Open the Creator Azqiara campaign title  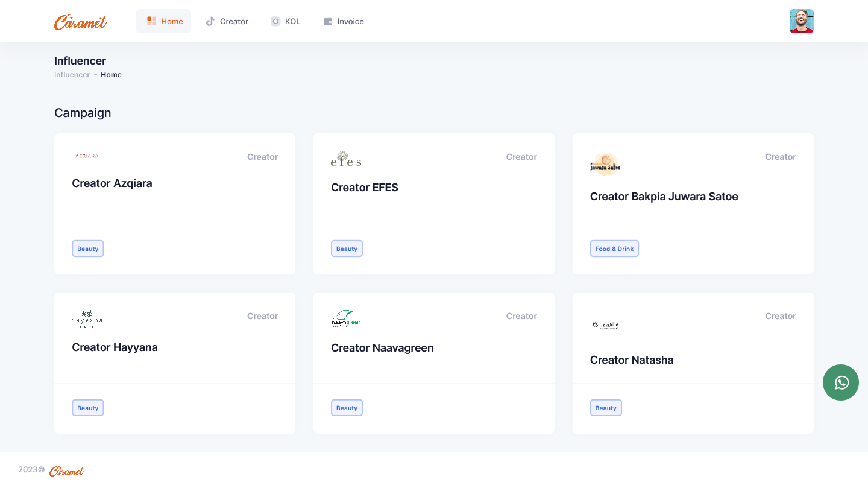click(x=112, y=183)
